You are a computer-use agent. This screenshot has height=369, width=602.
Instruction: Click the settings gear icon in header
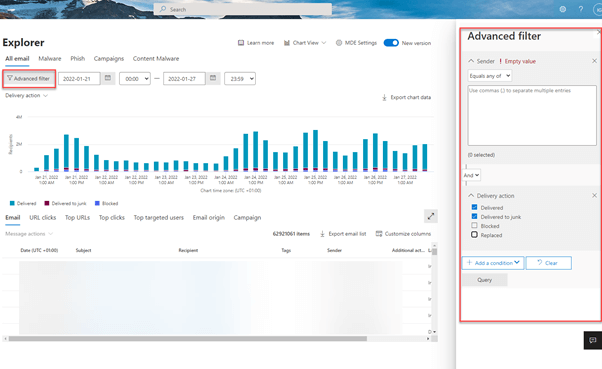[562, 9]
